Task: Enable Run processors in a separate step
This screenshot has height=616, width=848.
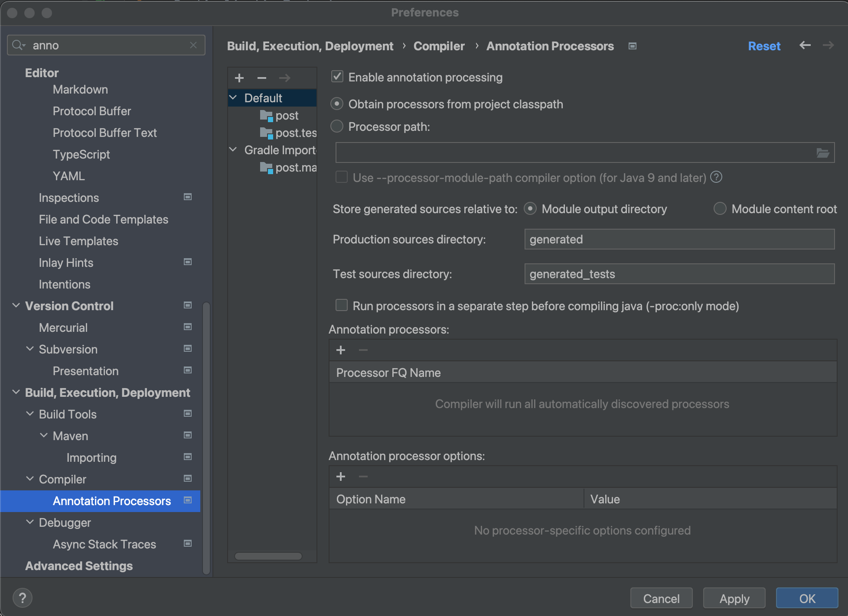Action: [x=342, y=305]
